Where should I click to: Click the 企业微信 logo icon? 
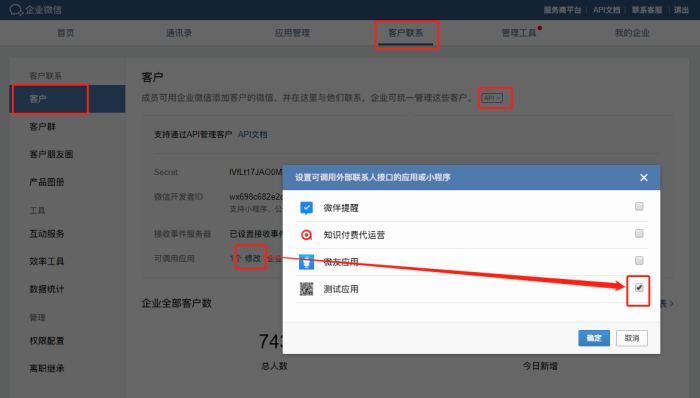16,10
